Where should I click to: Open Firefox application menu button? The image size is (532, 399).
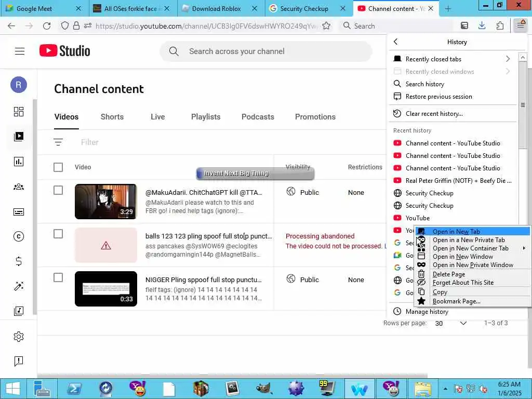point(520,25)
